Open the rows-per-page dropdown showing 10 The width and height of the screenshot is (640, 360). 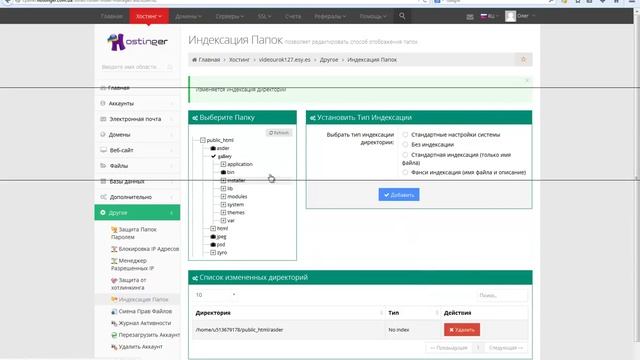click(216, 295)
